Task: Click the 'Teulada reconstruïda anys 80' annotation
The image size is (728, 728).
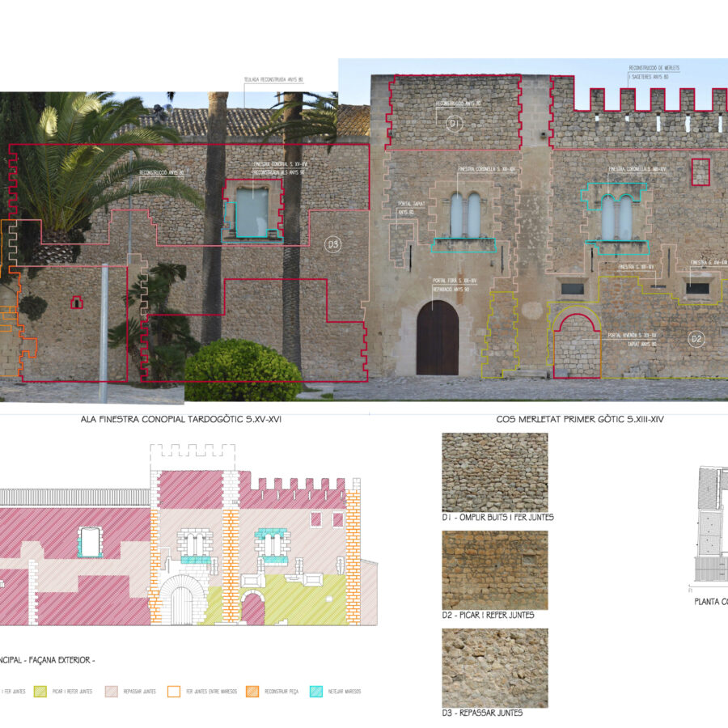Action: 273,80
